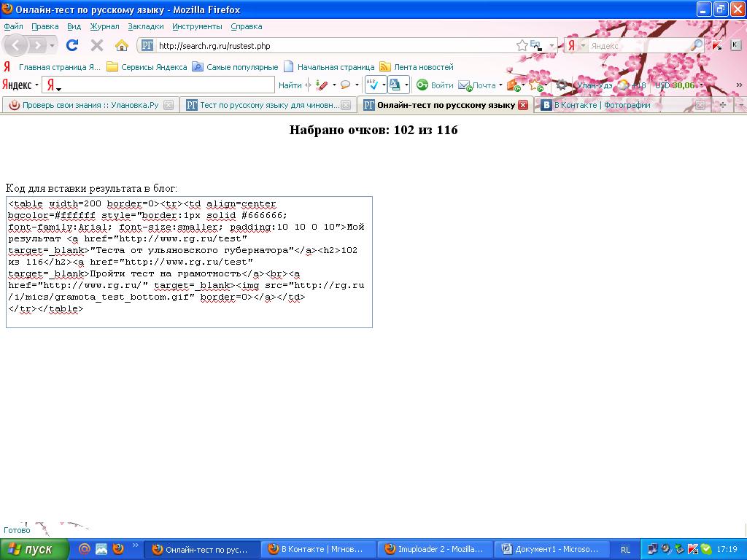The image size is (747, 560).
Task: Click the search magnifier in Yandex search box
Action: click(697, 45)
